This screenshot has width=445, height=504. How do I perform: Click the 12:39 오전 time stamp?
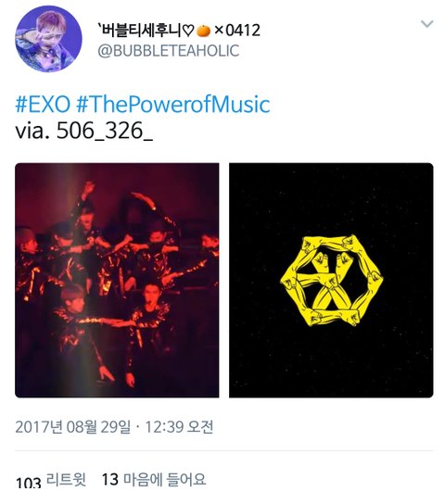179,427
